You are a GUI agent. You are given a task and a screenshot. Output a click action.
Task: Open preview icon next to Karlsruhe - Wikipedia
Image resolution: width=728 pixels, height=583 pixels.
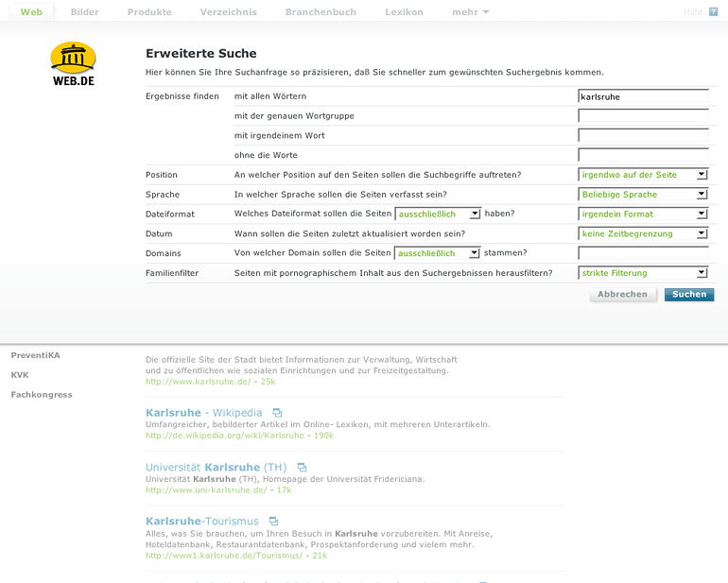tap(277, 413)
